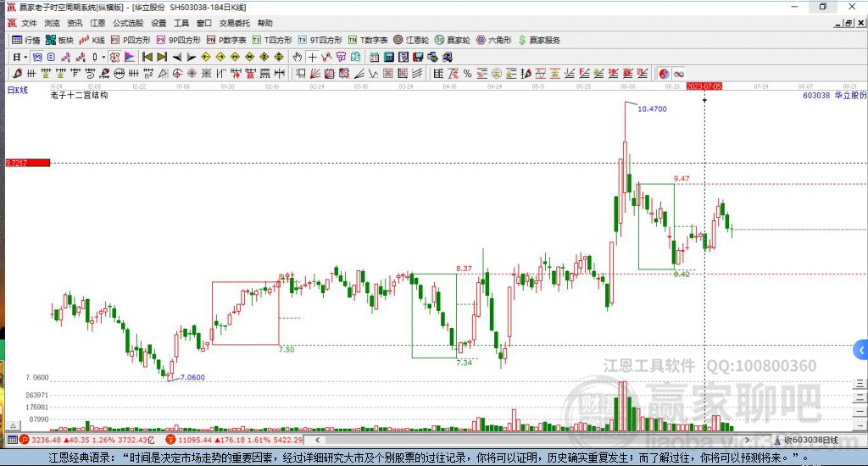Open the 江恩 menu
The width and height of the screenshot is (868, 466).
tap(97, 23)
